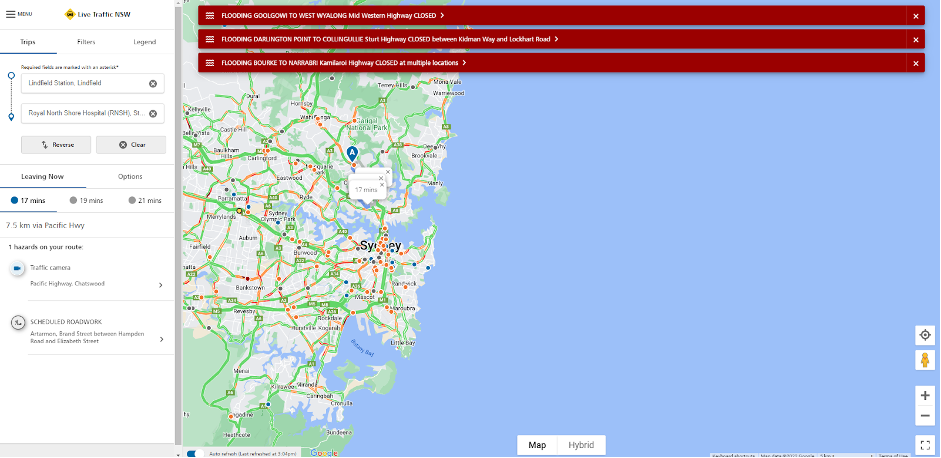Dismiss the Darlington Point Sturt Highway alert
Viewport: 941px width, 458px height.
point(916,40)
